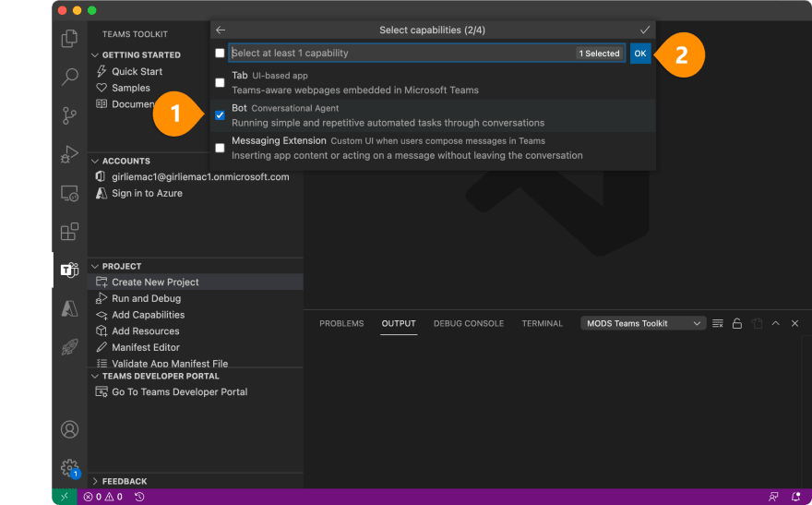The width and height of the screenshot is (812, 505).
Task: Check the Tab capability checkbox
Action: (x=221, y=83)
